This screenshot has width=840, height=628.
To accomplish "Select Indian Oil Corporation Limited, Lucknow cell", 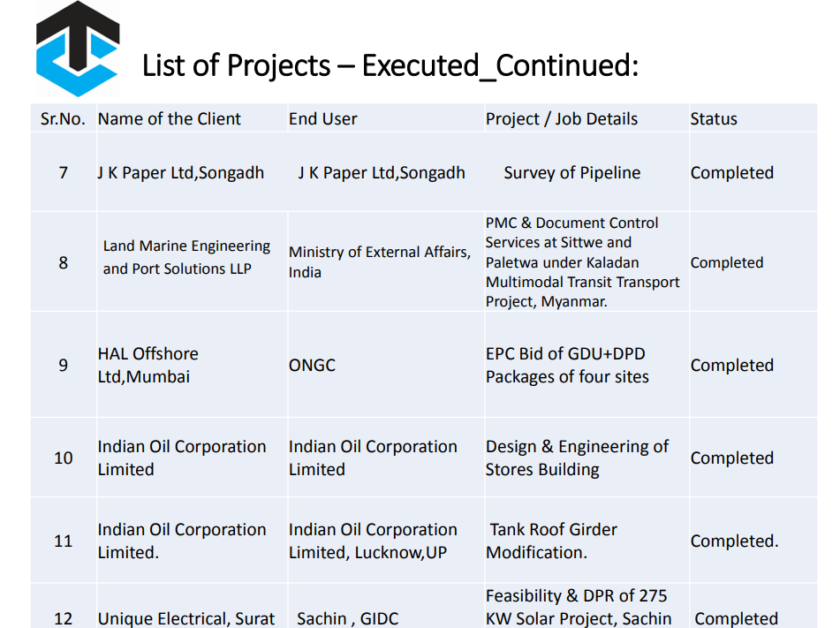I will point(373,541).
